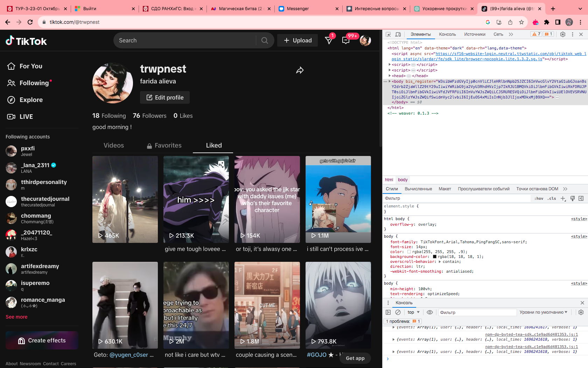Open a new browser tab with plus

point(553,9)
